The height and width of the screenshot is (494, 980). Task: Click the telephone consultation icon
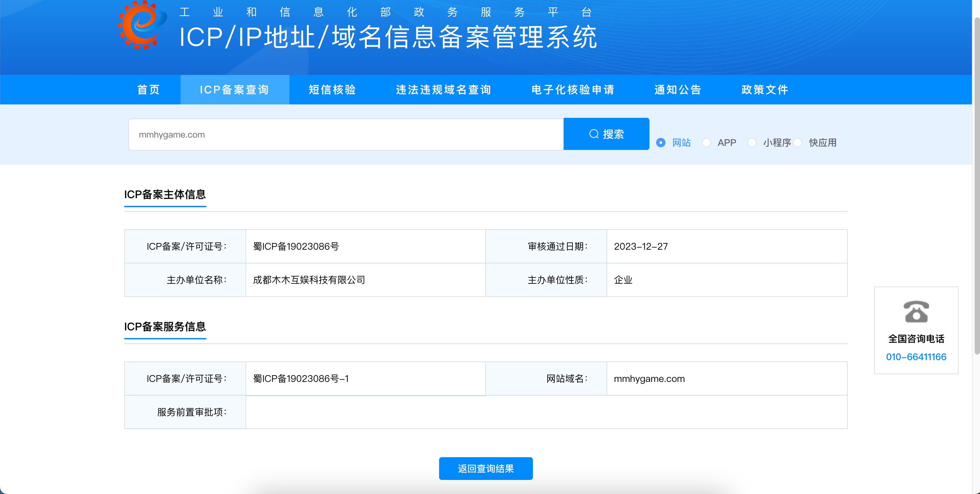coord(916,312)
